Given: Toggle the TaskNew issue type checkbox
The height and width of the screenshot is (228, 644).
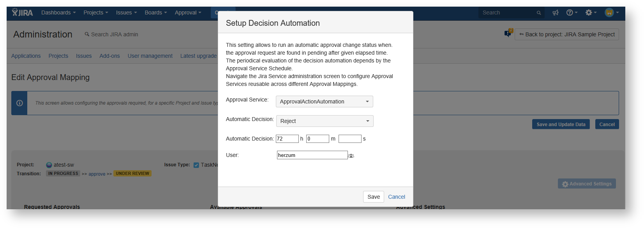Looking at the screenshot, I should (x=196, y=165).
